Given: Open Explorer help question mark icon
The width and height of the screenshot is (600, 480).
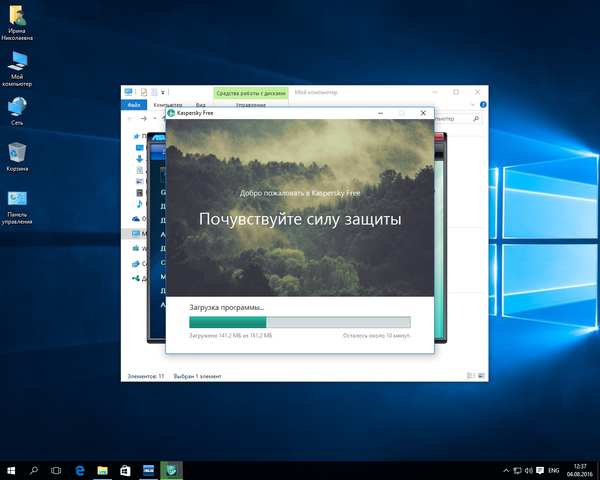Looking at the screenshot, I should click(x=483, y=104).
